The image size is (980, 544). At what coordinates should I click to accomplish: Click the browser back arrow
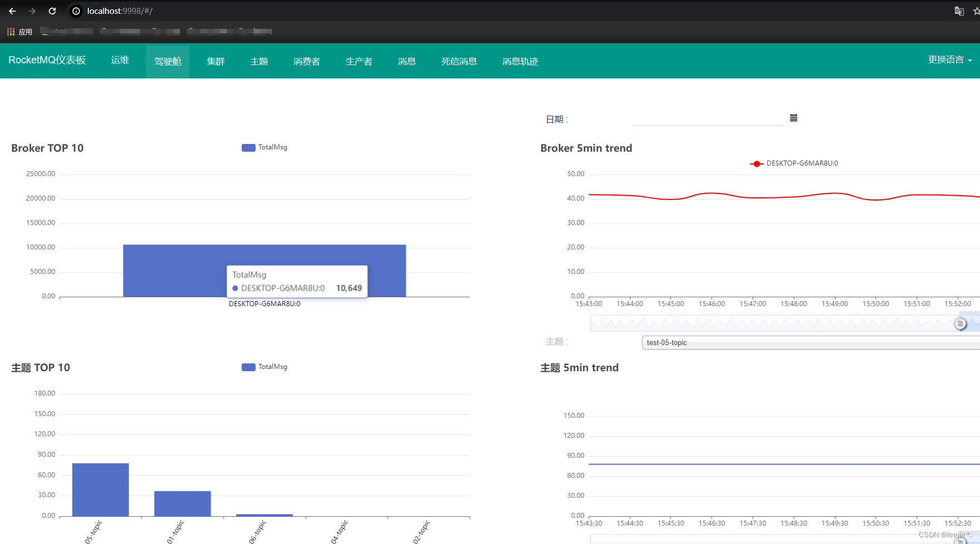pos(12,11)
